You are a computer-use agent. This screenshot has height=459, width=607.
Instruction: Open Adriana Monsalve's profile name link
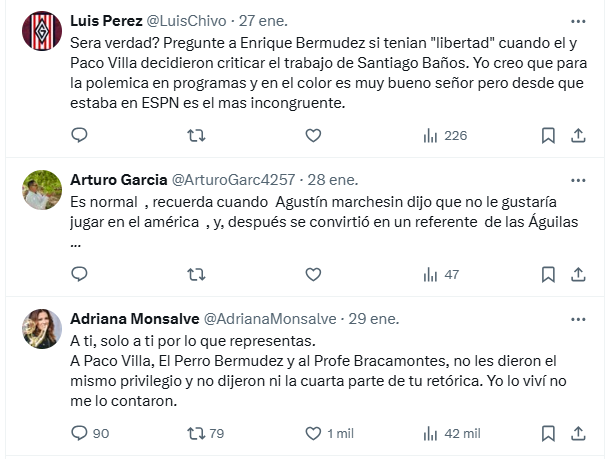pos(134,318)
